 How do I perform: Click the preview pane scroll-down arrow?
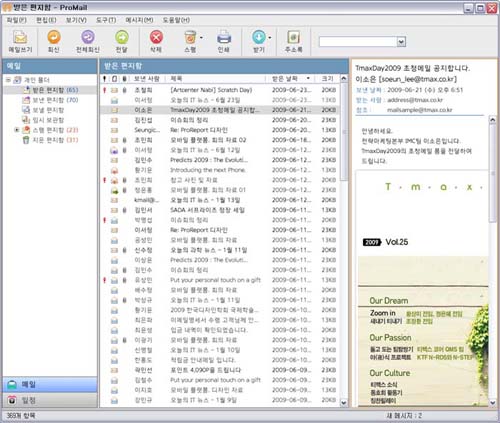pyautogui.click(x=493, y=403)
